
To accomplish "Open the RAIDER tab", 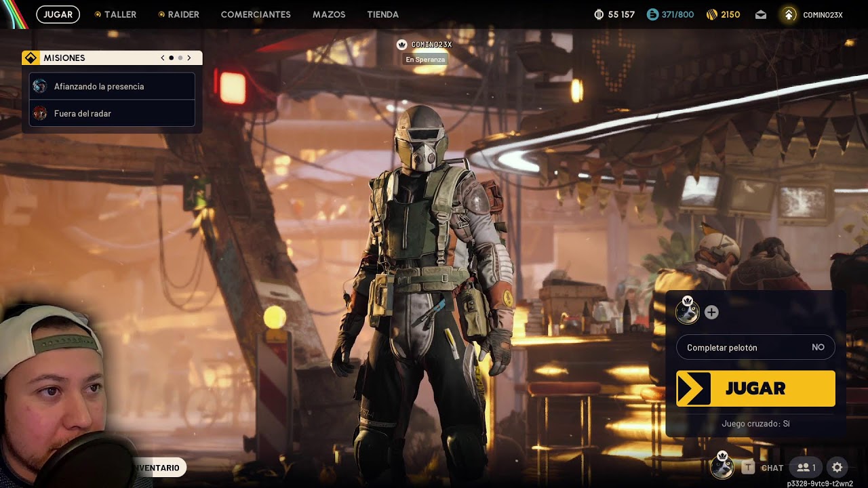I will pos(179,14).
